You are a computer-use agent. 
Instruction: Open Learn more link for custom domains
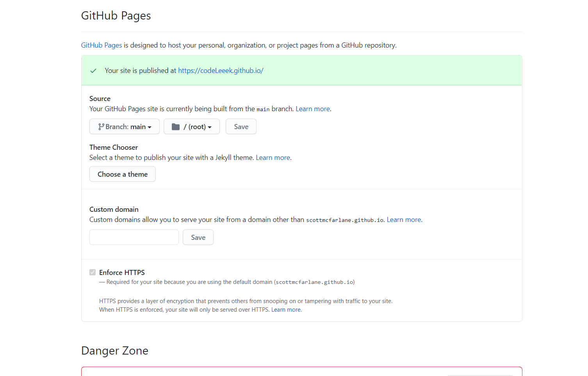point(404,220)
